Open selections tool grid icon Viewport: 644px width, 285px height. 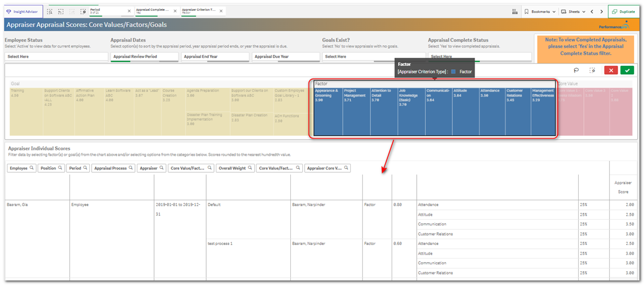click(x=515, y=11)
